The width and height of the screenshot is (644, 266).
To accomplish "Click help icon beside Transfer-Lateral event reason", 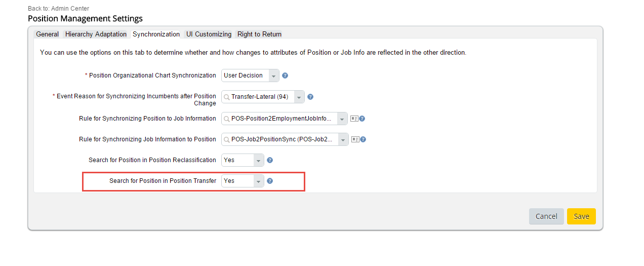I will click(x=310, y=97).
